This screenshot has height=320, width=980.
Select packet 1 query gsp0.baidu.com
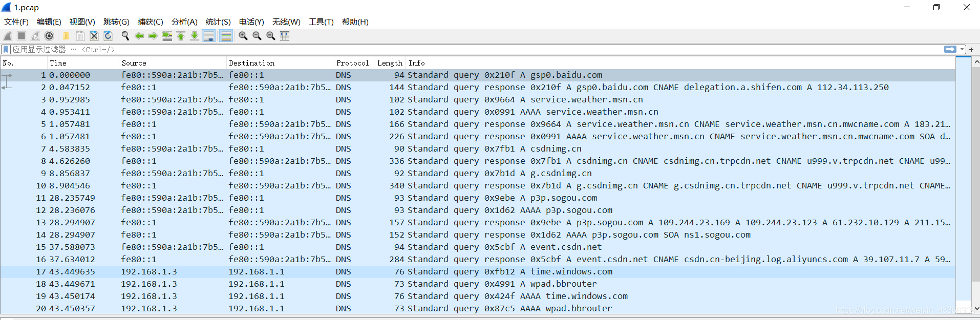coord(478,75)
